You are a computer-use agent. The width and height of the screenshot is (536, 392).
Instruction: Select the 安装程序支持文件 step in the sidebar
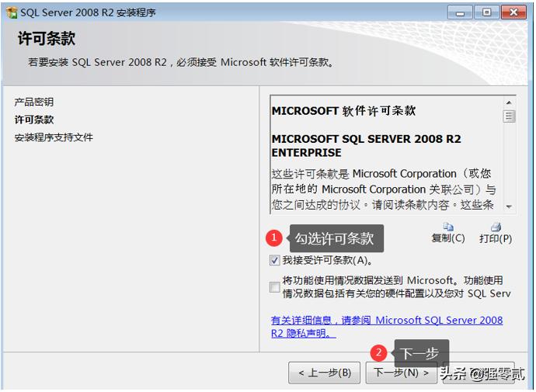[54, 137]
